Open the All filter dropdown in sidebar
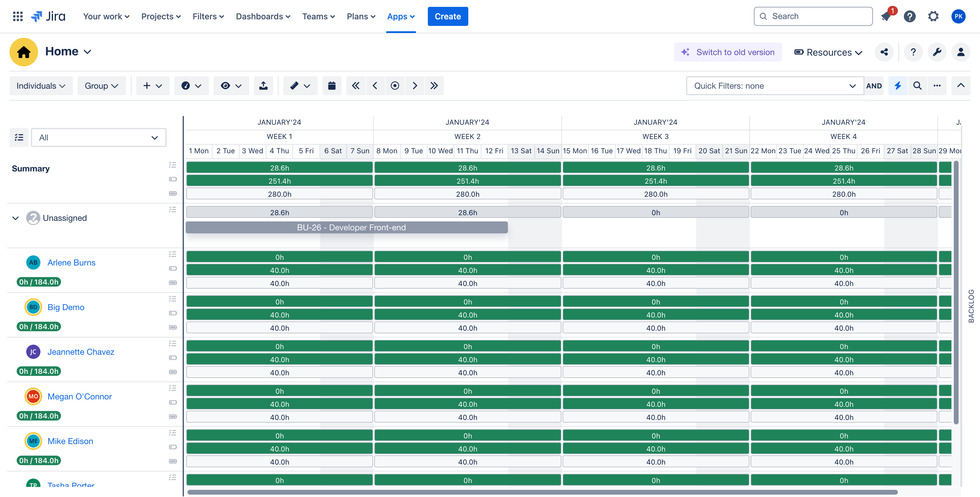The image size is (980, 497). click(x=98, y=137)
